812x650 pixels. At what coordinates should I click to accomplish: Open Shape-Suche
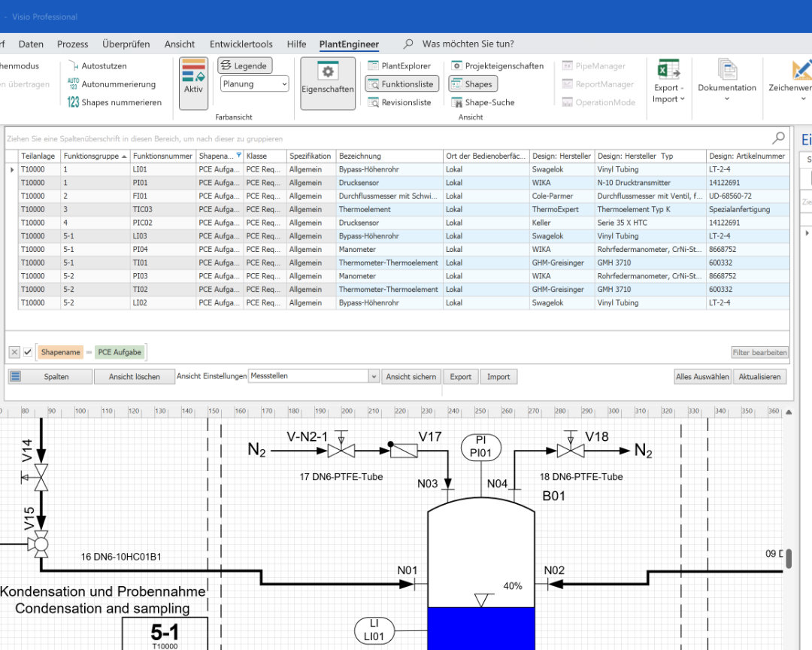tap(483, 102)
